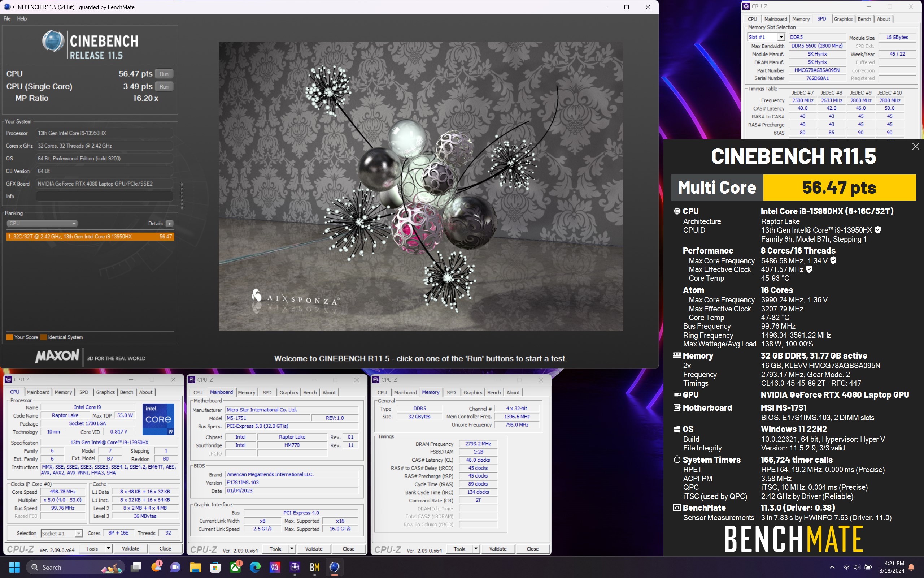
Task: Expand Tools arrow in CPU-Z Mainboard window
Action: click(x=292, y=549)
